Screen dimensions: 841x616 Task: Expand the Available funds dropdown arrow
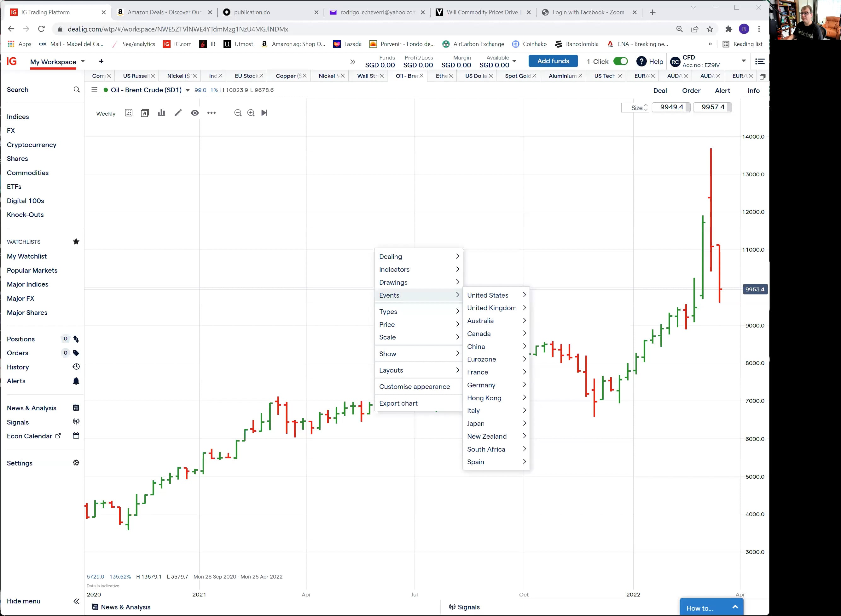[515, 61]
